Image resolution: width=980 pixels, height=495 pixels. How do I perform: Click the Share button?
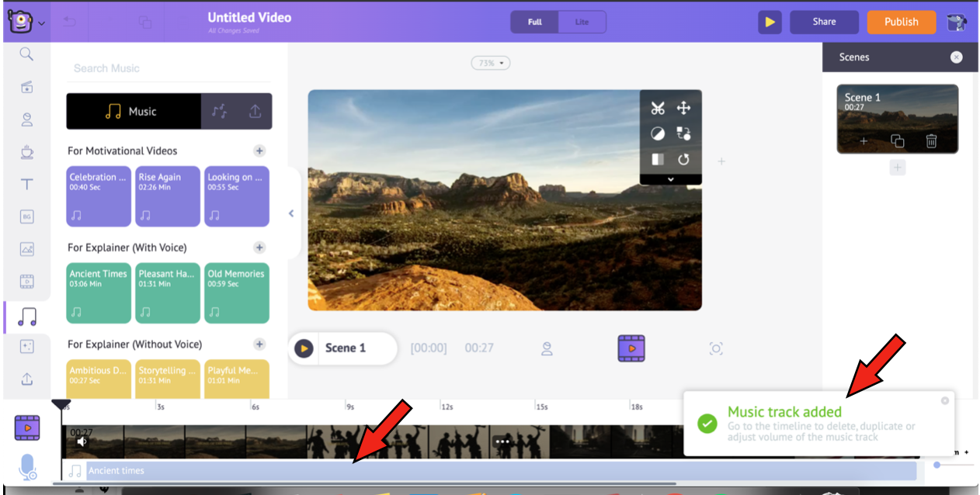824,22
